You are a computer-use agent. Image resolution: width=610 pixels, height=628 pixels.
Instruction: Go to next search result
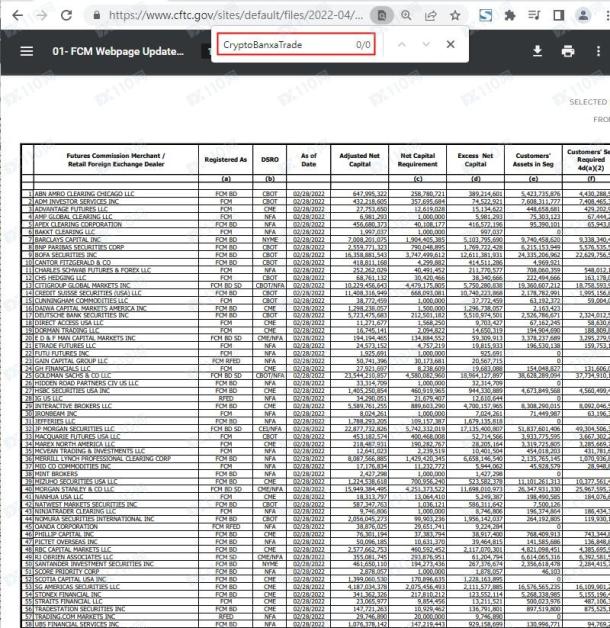tap(426, 44)
